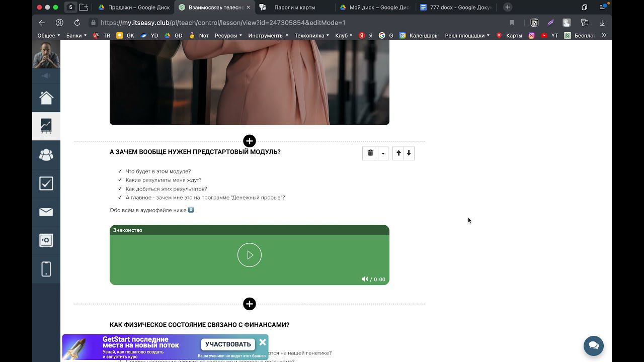644x362 pixels.
Task: Open the GD Google Drive bookmark
Action: (174, 36)
